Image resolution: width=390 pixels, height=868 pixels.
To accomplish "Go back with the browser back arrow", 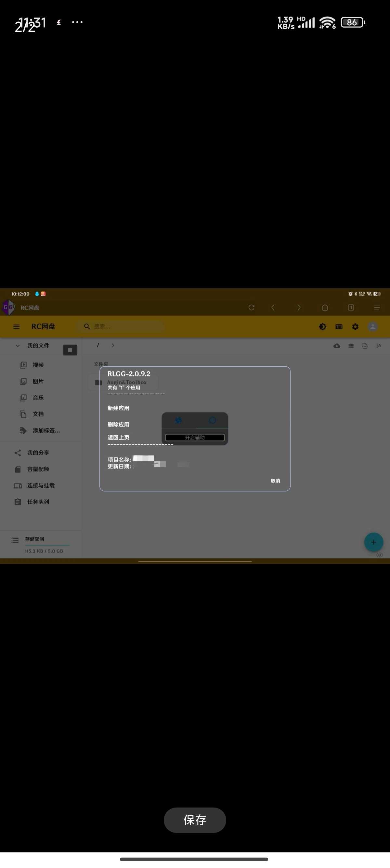I will [x=273, y=307].
